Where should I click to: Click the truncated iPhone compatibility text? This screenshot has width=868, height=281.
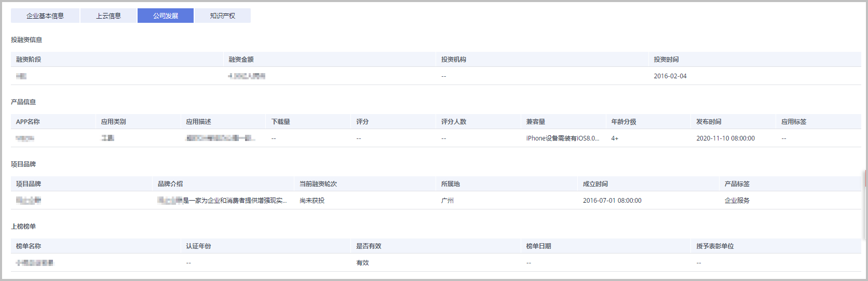pyautogui.click(x=562, y=138)
